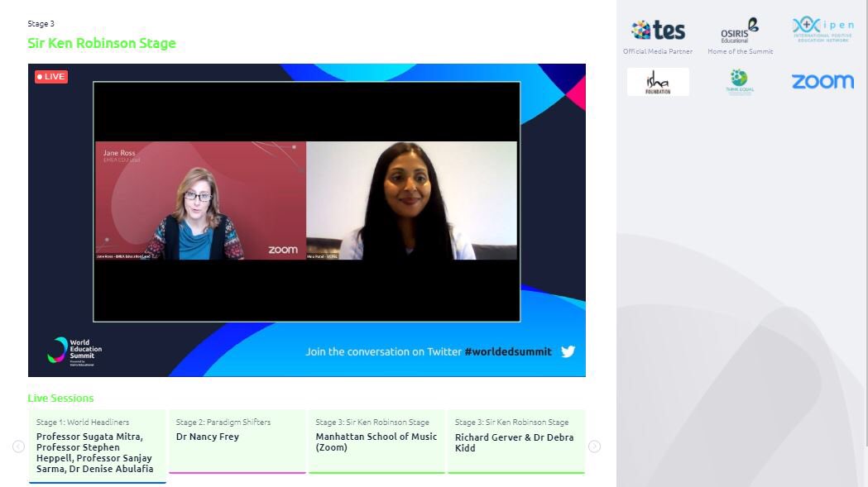Click the tes Official Media Partner logo
Screen dimensions: 868x487
pyautogui.click(x=658, y=31)
